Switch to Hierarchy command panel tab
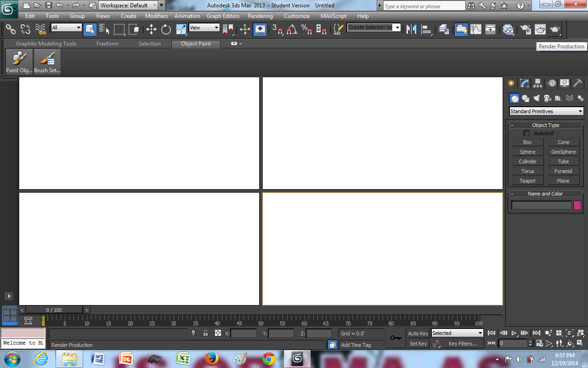 coord(537,83)
